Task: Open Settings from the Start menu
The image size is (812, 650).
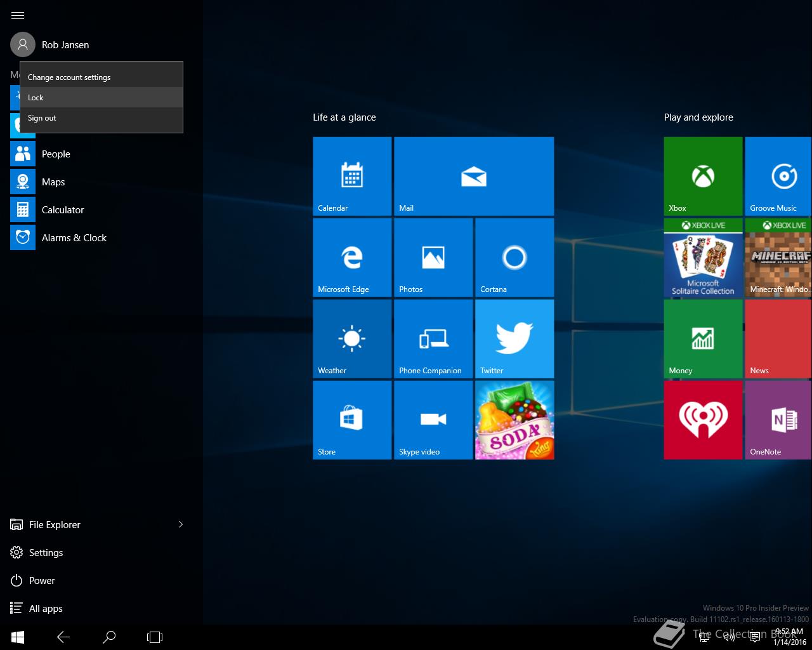Action: click(46, 552)
